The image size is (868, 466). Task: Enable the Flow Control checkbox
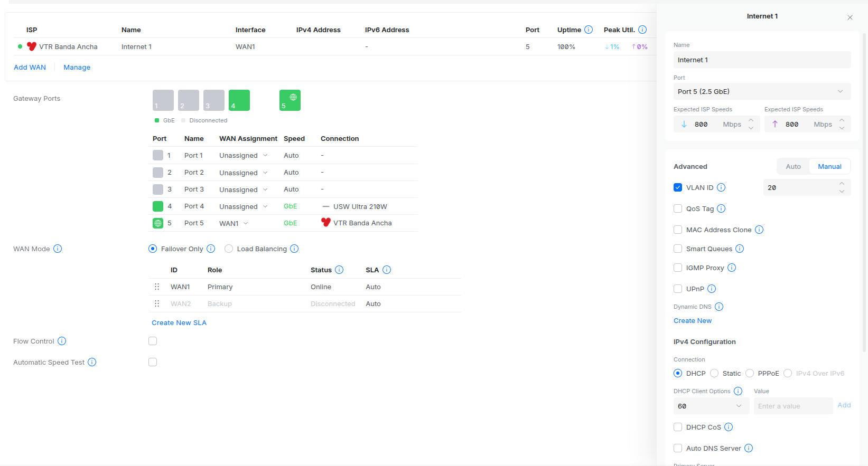(153, 341)
